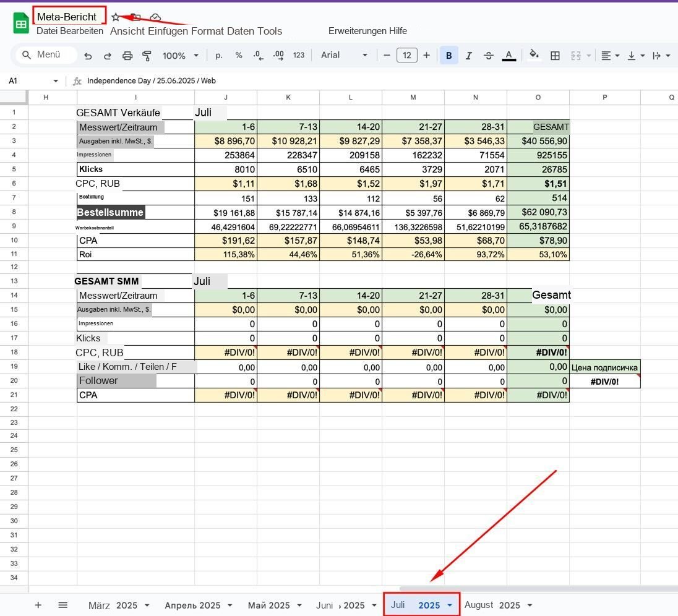This screenshot has width=678, height=616.
Task: Click the merge cells icon
Action: [x=576, y=56]
